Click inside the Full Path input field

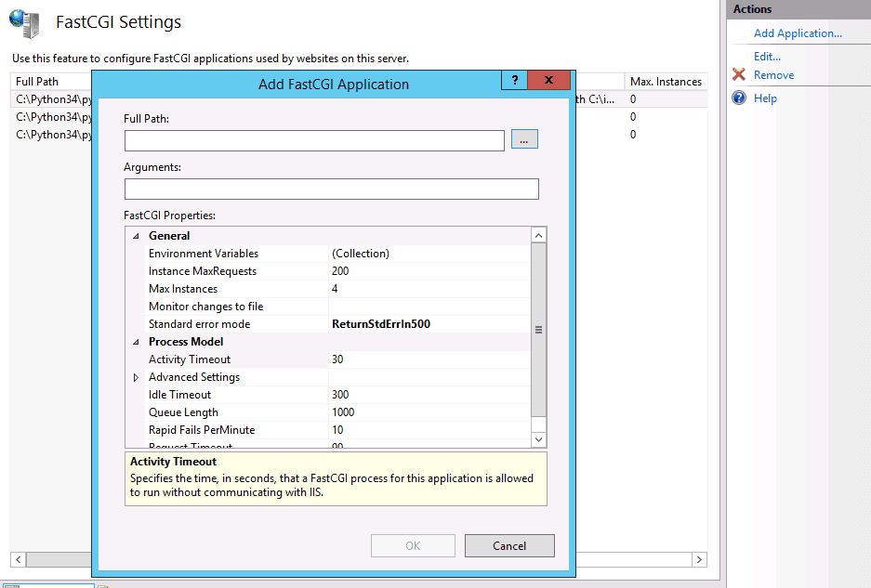316,139
